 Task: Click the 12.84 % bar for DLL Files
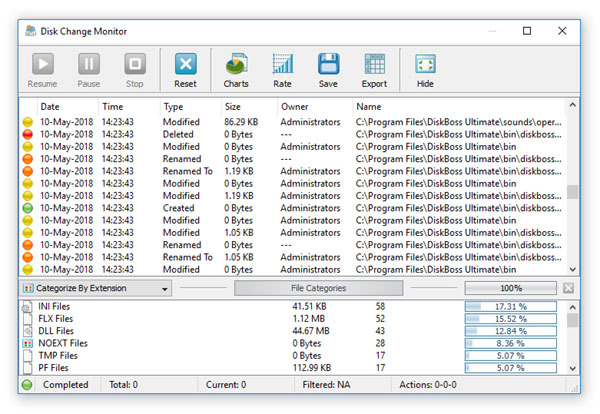(511, 331)
